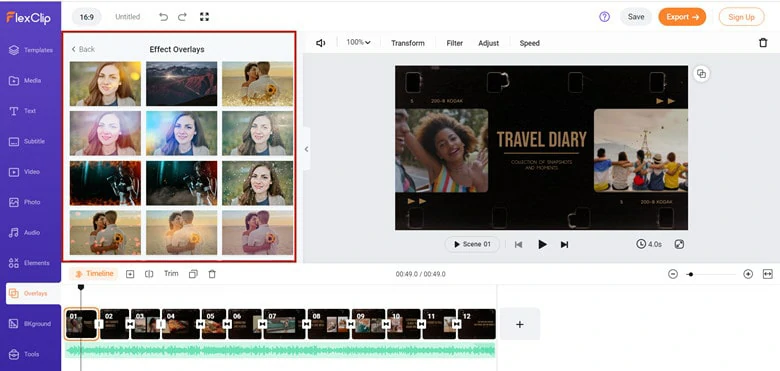
Task: Select scene 04 in the storyboard
Action: point(181,324)
